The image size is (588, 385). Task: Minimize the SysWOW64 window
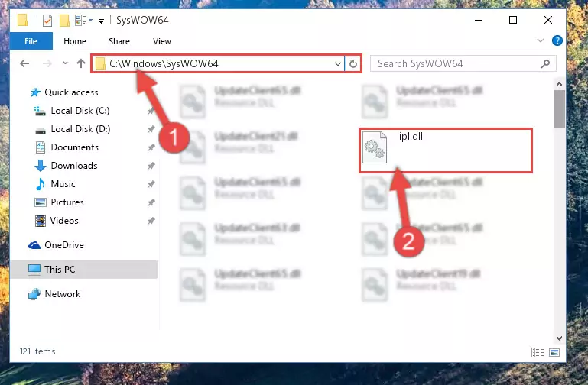click(479, 20)
